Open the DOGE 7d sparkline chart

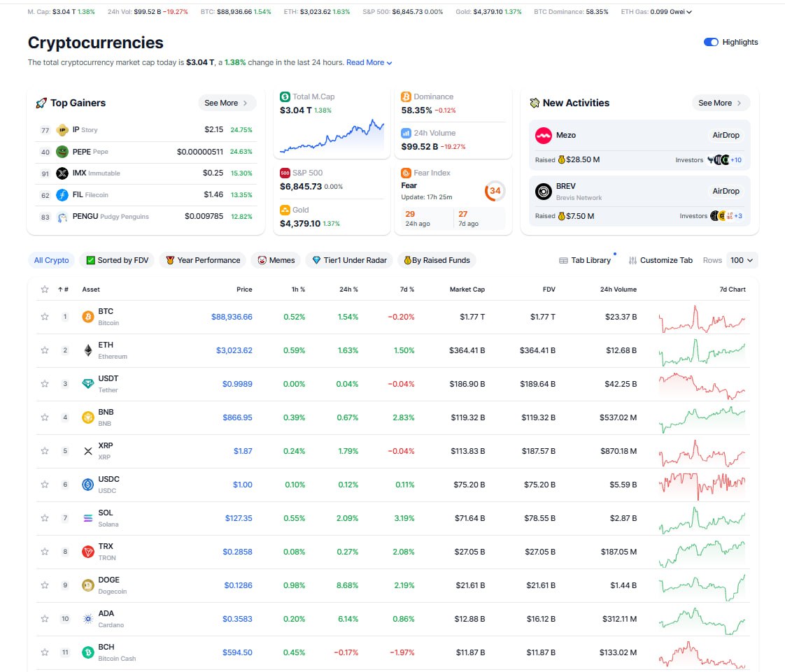point(702,587)
